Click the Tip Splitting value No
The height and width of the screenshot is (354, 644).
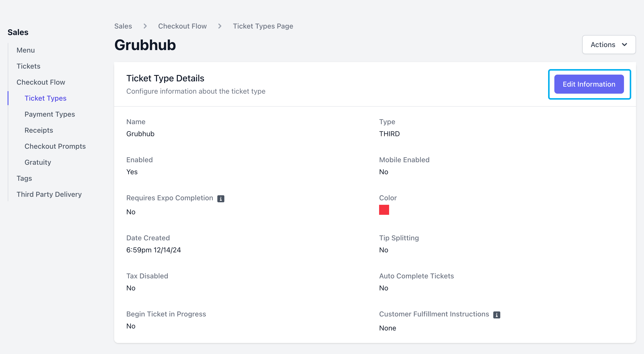coord(384,250)
